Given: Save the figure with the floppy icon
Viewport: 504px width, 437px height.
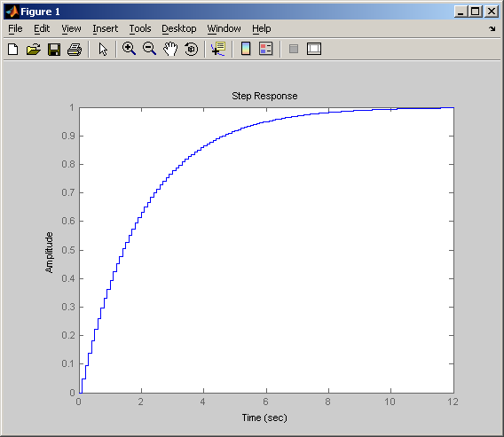Looking at the screenshot, I should click(x=54, y=49).
